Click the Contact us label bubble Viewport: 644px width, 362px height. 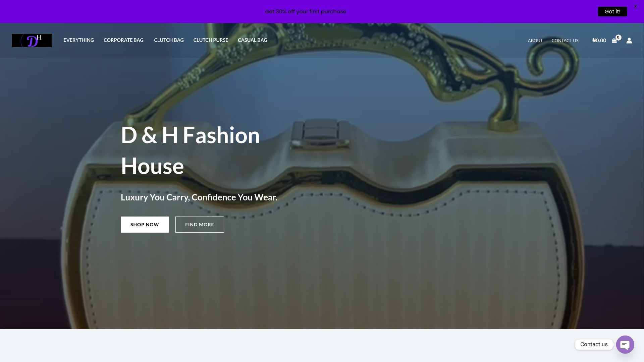tap(594, 344)
